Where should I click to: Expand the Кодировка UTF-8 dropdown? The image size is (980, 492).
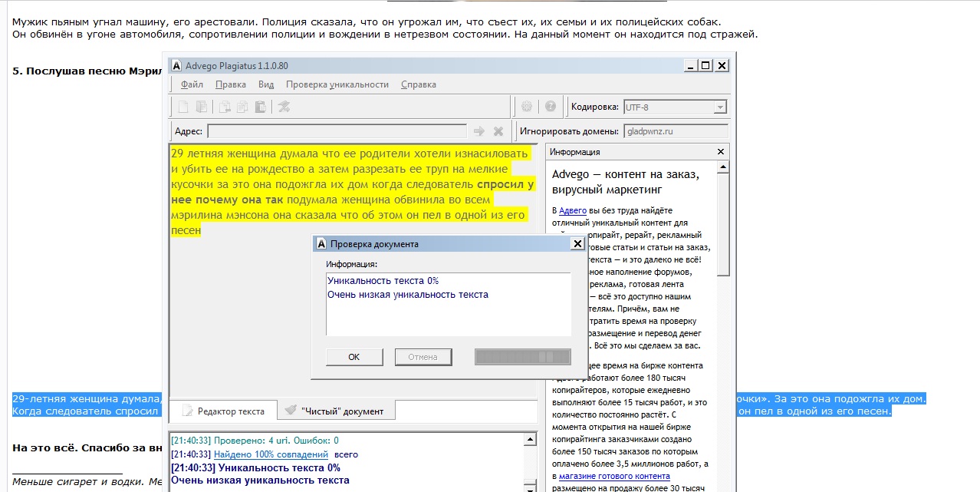click(x=719, y=107)
